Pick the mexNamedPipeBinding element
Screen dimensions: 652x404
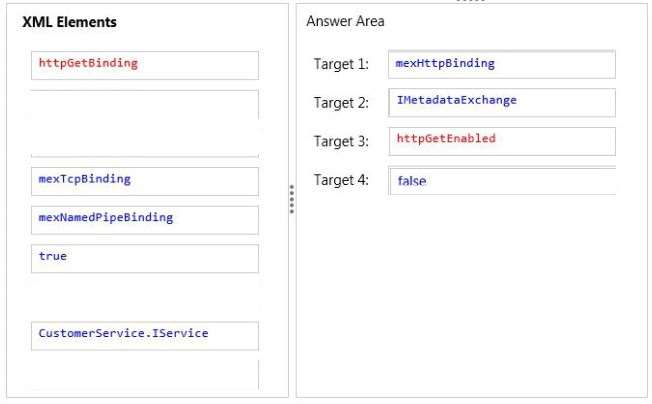(145, 220)
